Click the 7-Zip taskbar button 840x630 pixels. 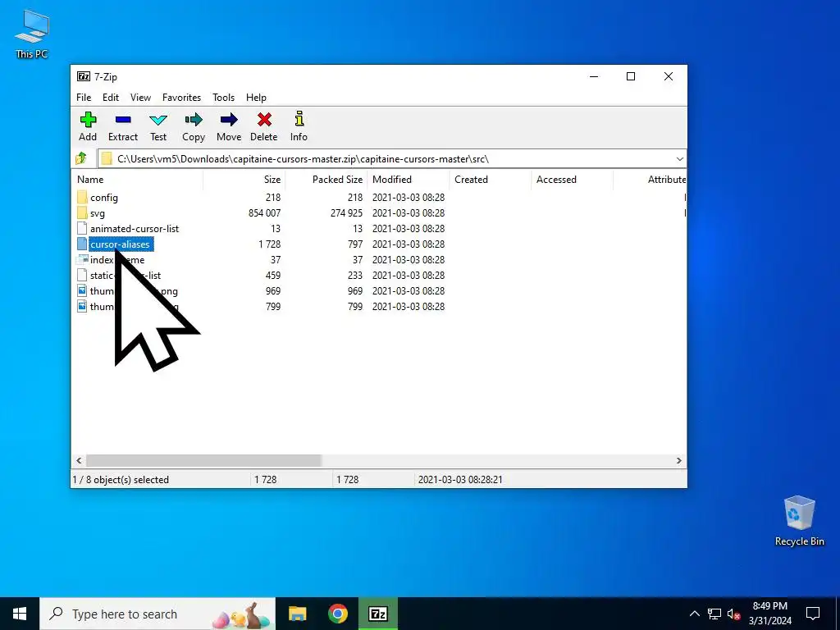coord(378,614)
